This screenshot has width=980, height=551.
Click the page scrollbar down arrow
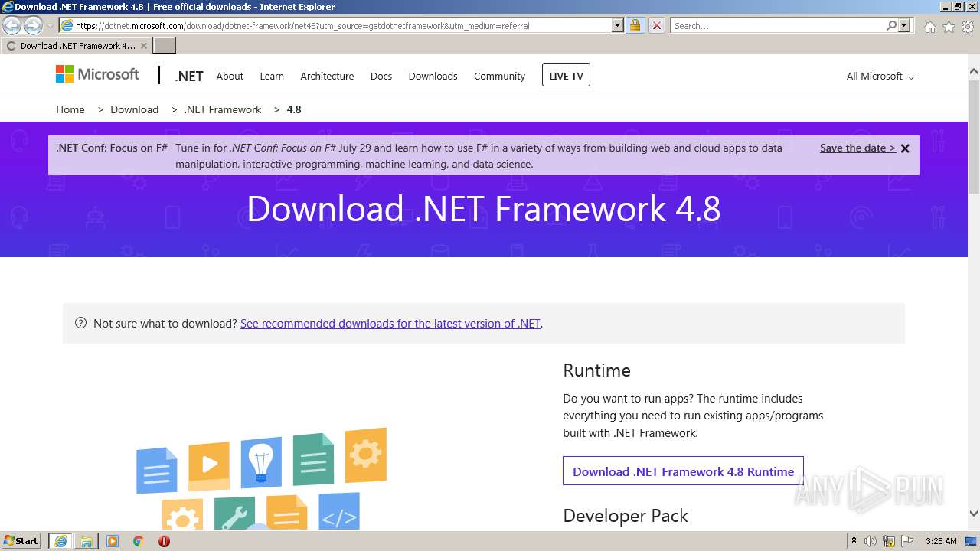tap(974, 514)
